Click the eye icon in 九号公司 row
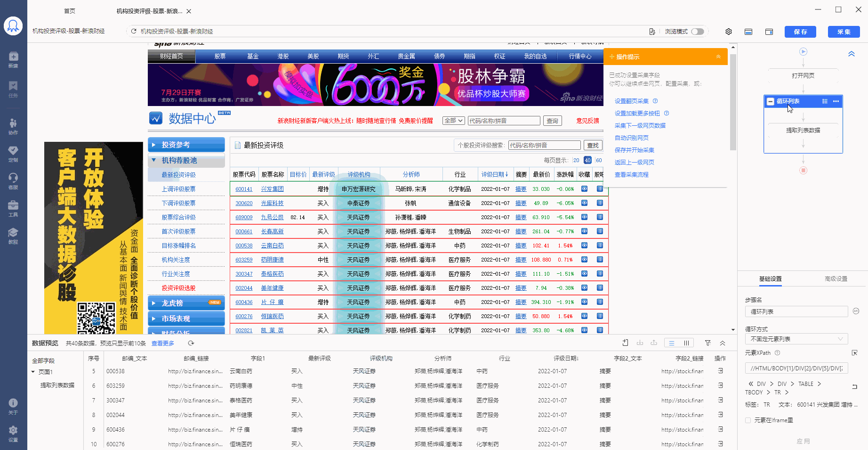 584,217
